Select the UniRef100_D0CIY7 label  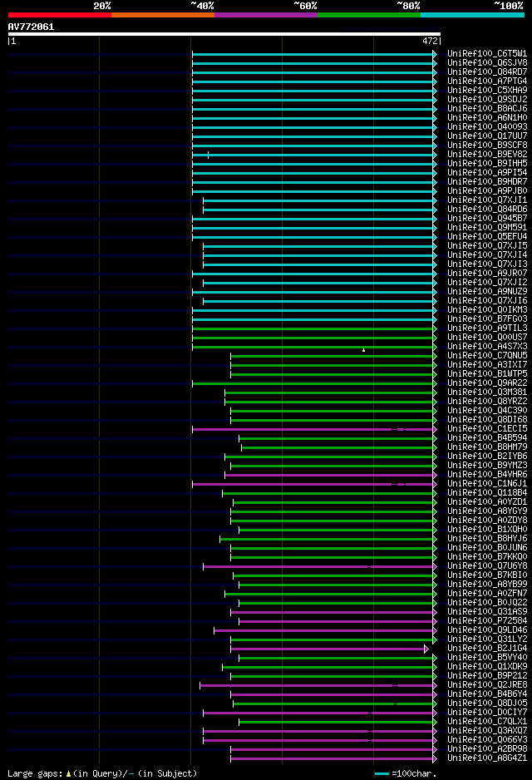coord(487,712)
